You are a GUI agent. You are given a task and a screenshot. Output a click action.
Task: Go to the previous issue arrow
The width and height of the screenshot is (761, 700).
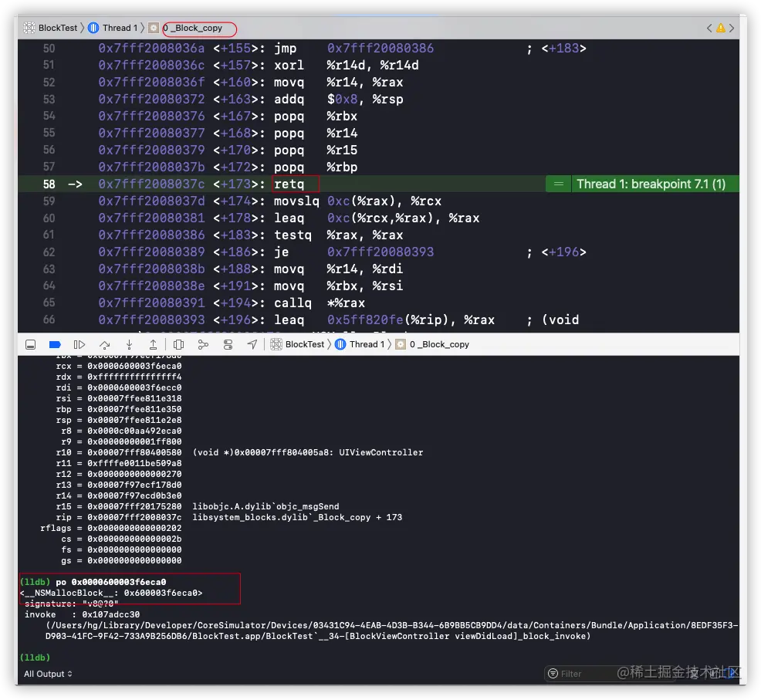pos(709,28)
